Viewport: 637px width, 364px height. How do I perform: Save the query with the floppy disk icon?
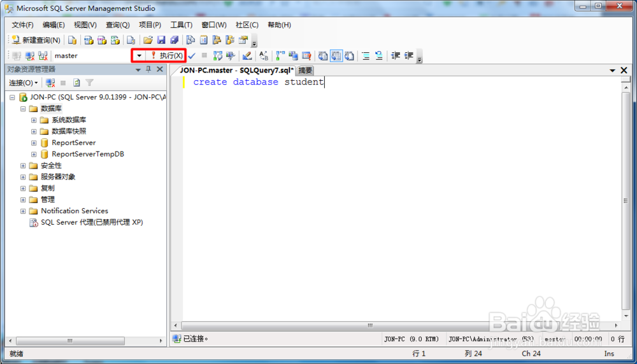pyautogui.click(x=161, y=39)
